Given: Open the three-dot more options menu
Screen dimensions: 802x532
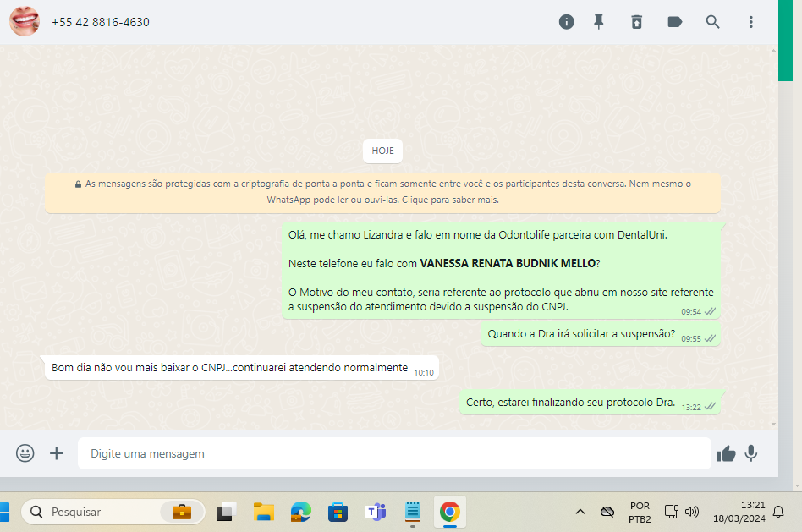Looking at the screenshot, I should click(x=750, y=22).
